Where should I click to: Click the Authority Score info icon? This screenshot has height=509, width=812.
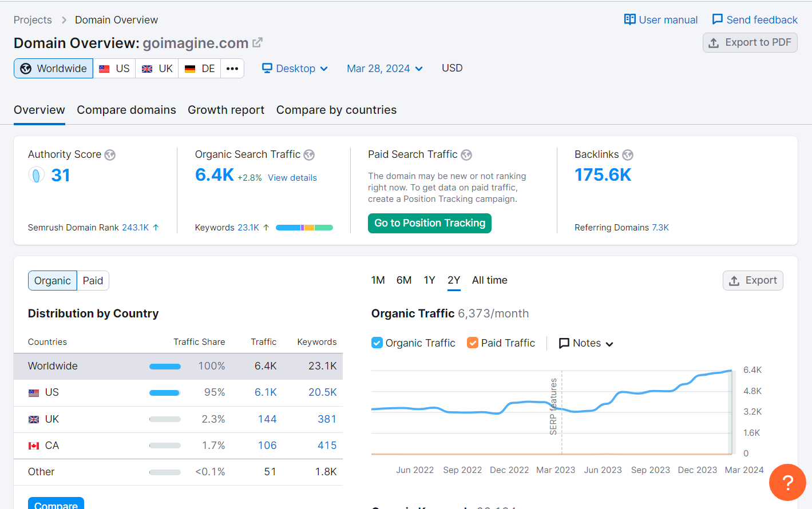pos(110,154)
